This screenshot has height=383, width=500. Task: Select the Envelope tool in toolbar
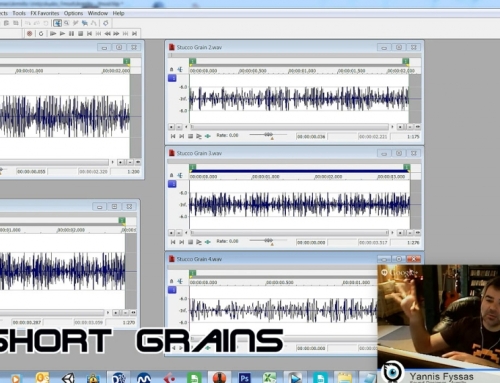click(x=94, y=23)
